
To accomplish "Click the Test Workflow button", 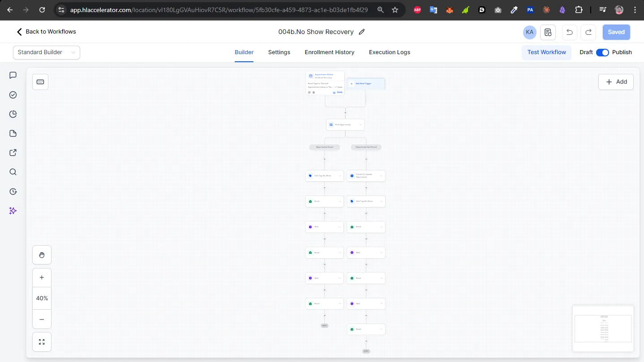I will pos(546,52).
